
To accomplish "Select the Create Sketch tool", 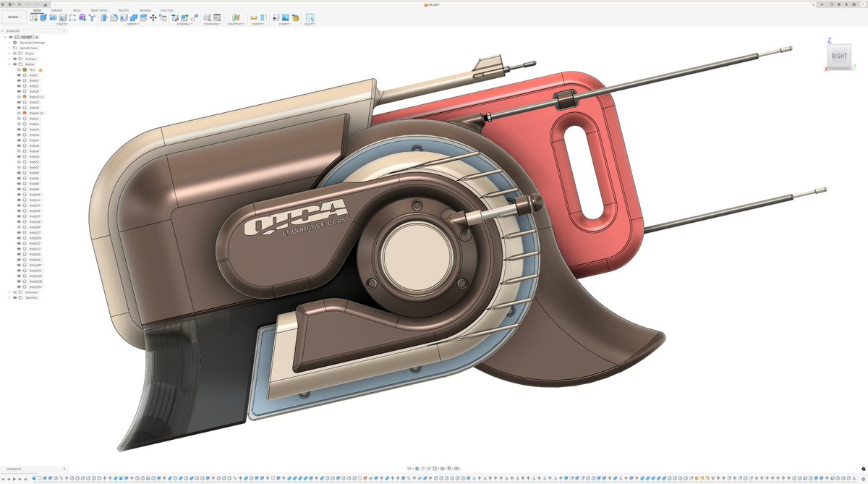I will 34,17.
